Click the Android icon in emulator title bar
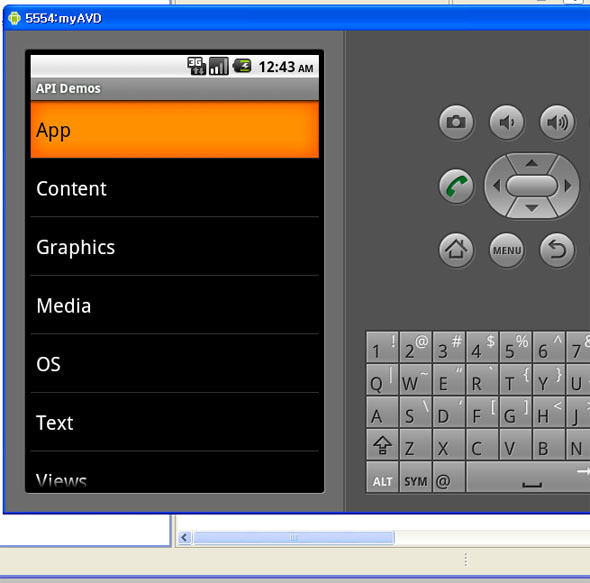 14,18
